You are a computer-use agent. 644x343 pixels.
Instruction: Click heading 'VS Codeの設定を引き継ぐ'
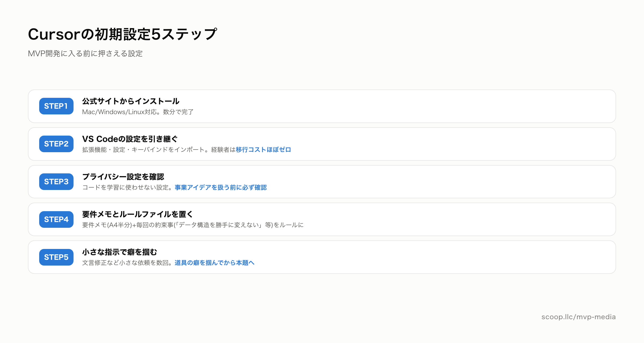tap(130, 139)
